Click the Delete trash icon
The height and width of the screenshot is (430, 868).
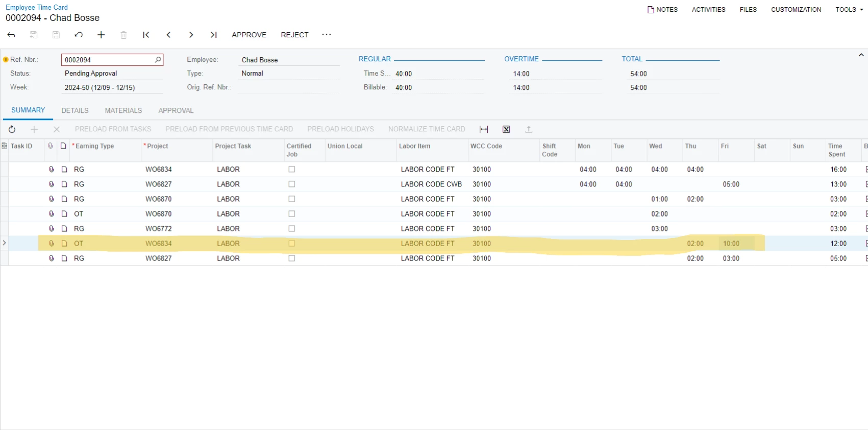pyautogui.click(x=123, y=35)
